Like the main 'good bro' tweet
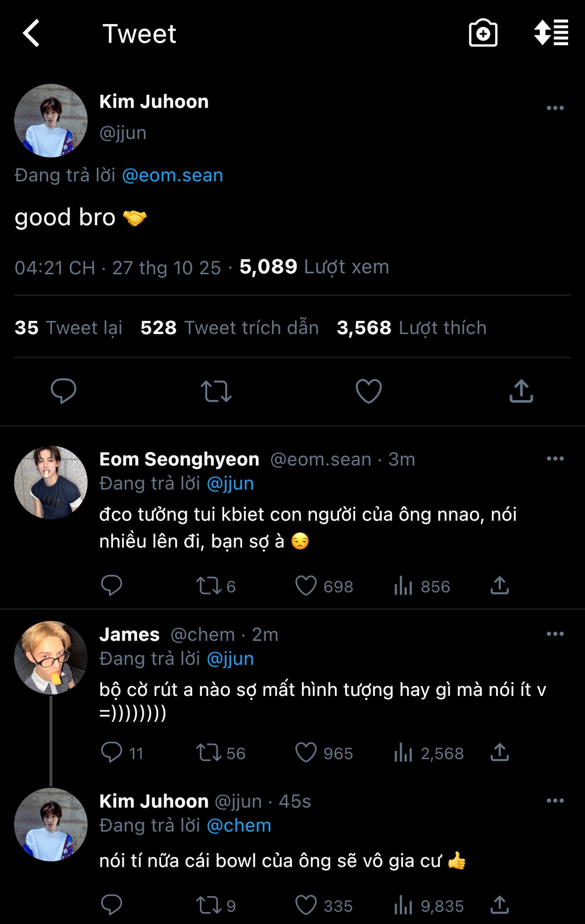585x924 pixels. 369,391
